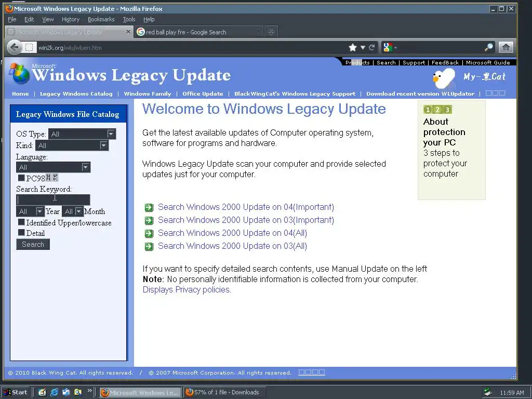Click Products in top header links
This screenshot has width=532, height=399.
[357, 62]
